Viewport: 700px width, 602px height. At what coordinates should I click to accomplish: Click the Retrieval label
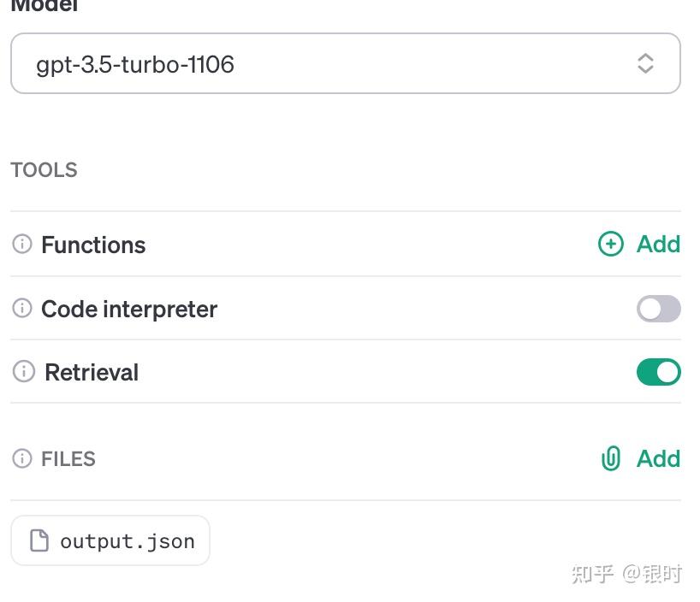[x=92, y=373]
